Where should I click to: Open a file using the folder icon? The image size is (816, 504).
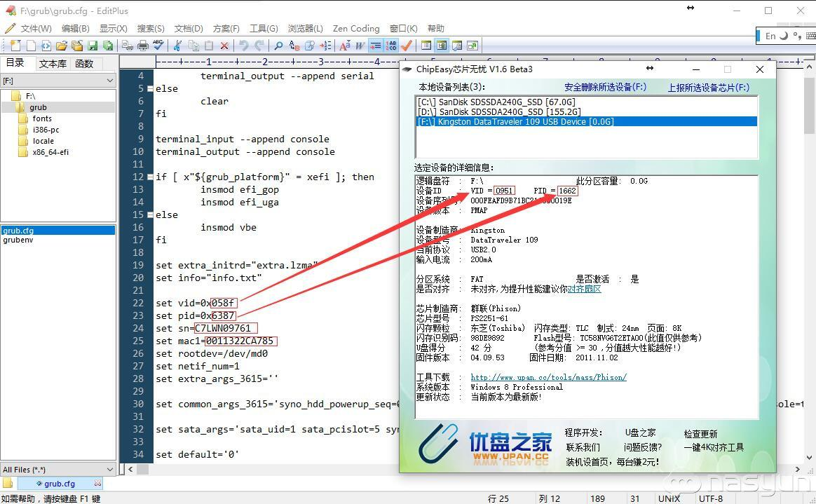click(62, 46)
